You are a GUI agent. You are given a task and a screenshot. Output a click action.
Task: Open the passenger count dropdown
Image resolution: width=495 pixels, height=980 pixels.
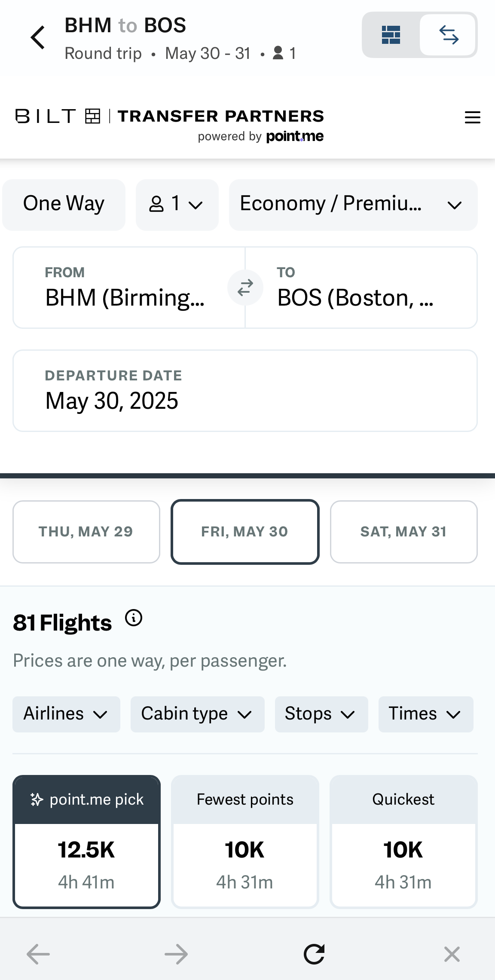pyautogui.click(x=177, y=205)
